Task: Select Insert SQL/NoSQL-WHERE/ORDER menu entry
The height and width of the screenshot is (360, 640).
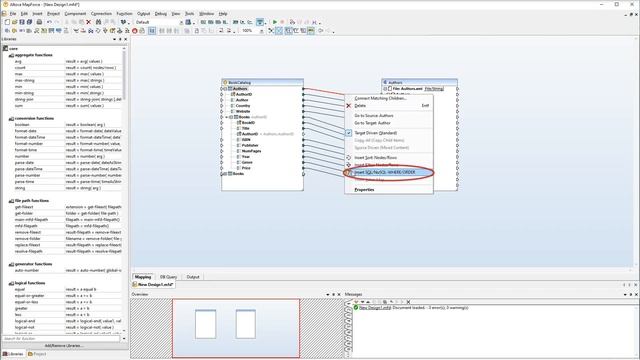Action: (x=389, y=172)
